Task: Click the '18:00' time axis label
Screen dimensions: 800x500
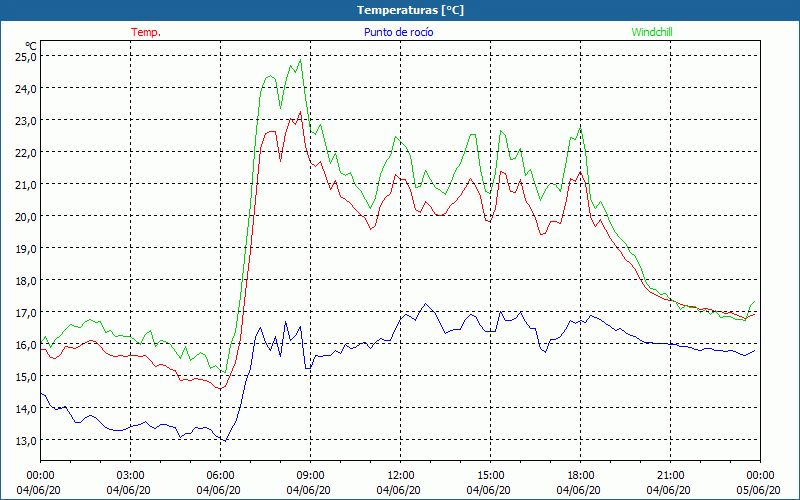Action: 581,476
